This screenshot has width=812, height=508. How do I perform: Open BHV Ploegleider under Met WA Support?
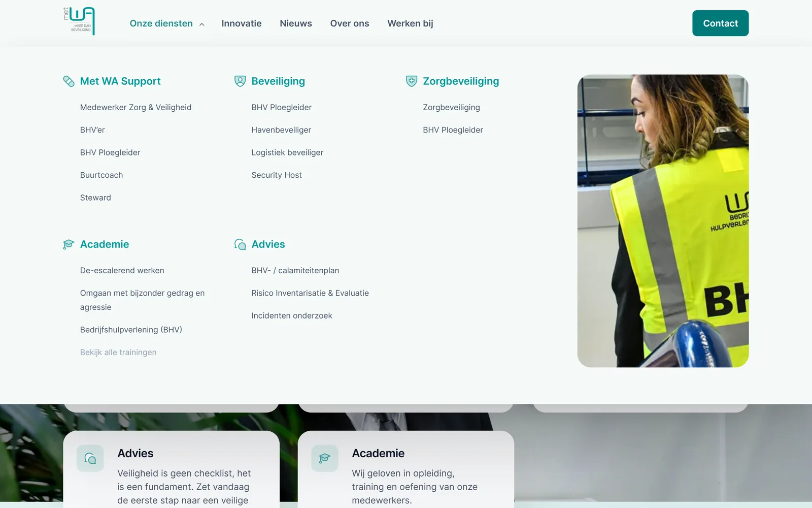click(x=110, y=152)
